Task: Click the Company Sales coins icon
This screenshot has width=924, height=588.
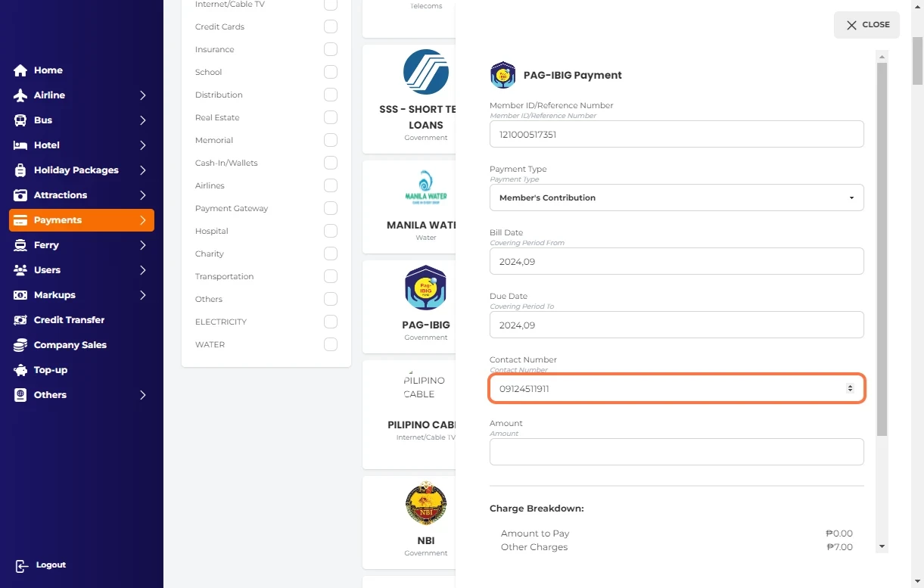Action: coord(20,345)
